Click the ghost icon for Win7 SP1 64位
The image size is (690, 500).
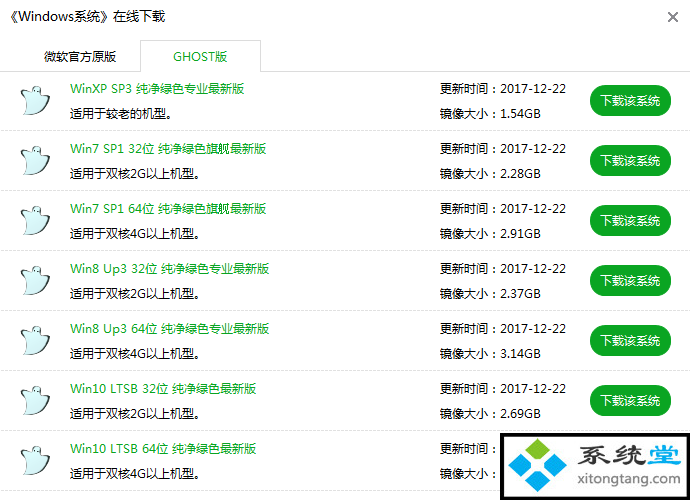coord(35,221)
